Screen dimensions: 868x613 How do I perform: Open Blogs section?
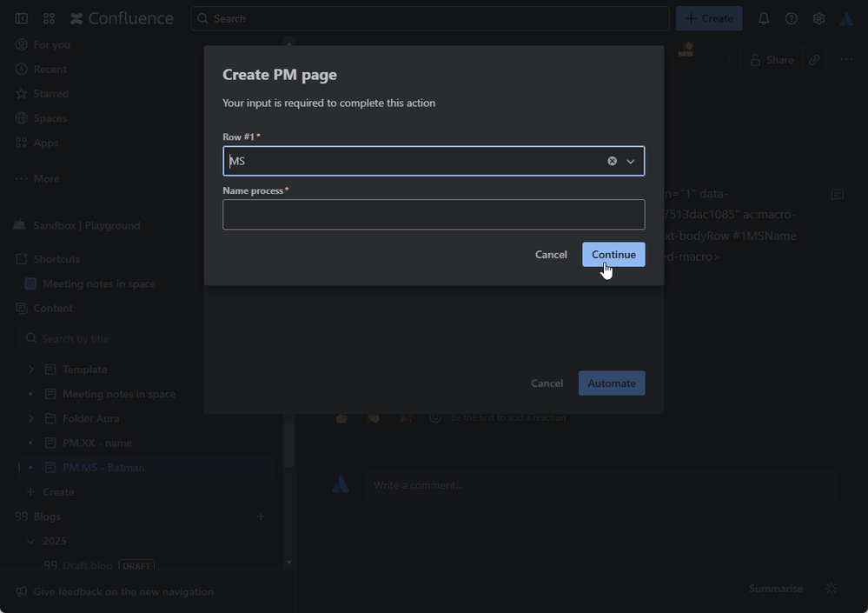(47, 516)
